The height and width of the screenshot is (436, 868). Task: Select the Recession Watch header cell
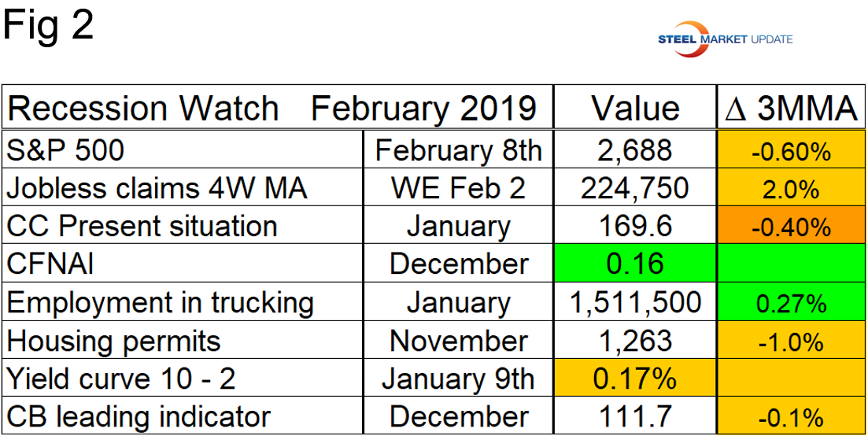pyautogui.click(x=279, y=109)
